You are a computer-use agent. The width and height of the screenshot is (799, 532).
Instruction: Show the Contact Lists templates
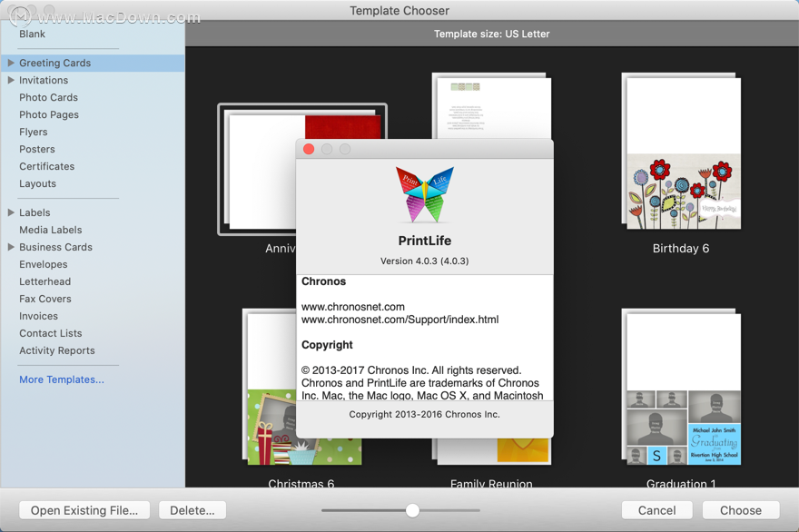pyautogui.click(x=51, y=334)
